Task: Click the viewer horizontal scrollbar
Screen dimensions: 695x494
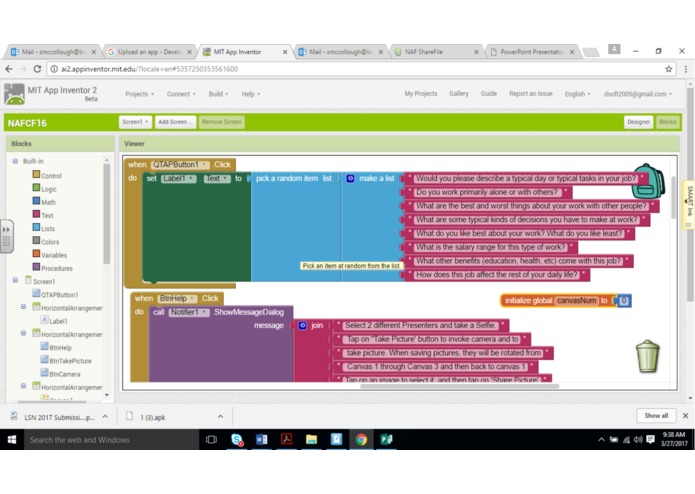Action: click(460, 386)
